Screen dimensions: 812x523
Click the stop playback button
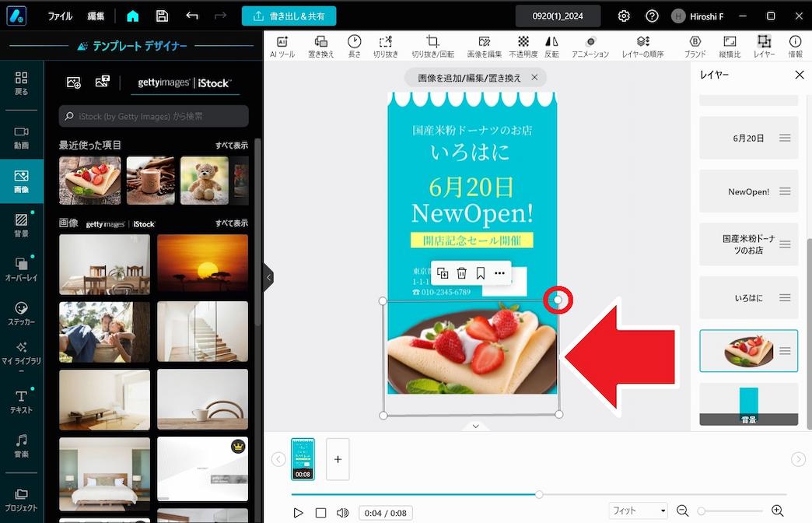[320, 513]
